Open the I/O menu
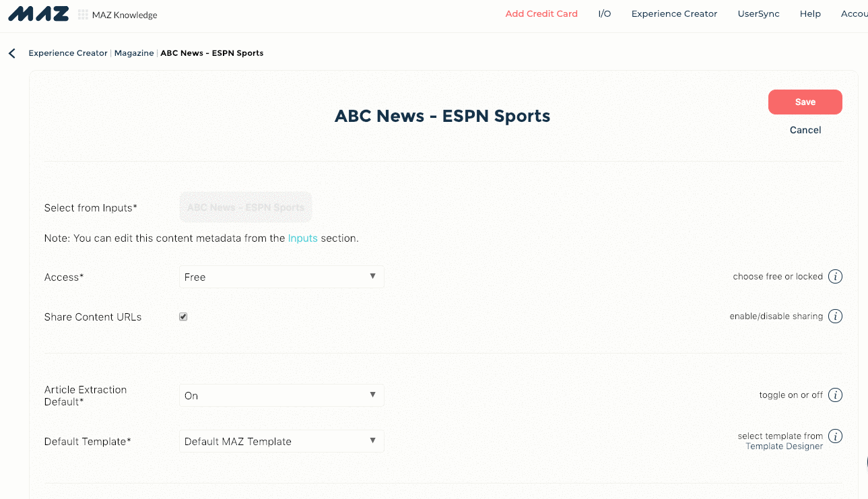Screen dimensions: 868x499 (605, 14)
